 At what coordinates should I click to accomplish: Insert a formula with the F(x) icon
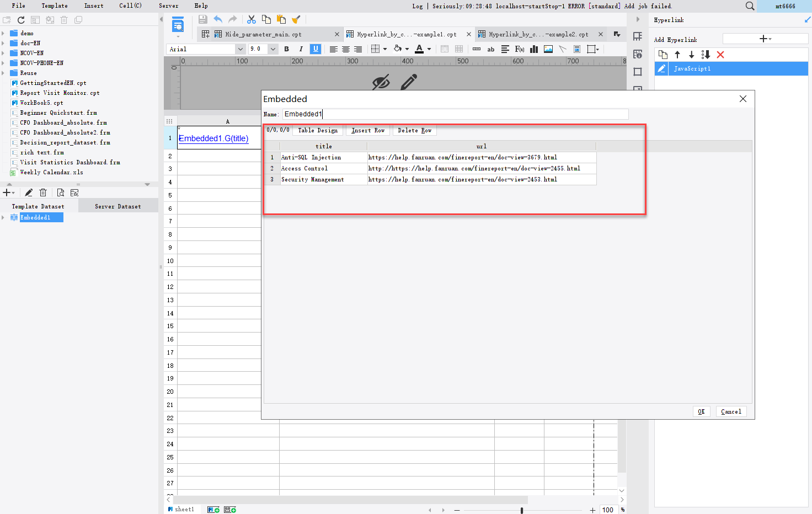[520, 49]
